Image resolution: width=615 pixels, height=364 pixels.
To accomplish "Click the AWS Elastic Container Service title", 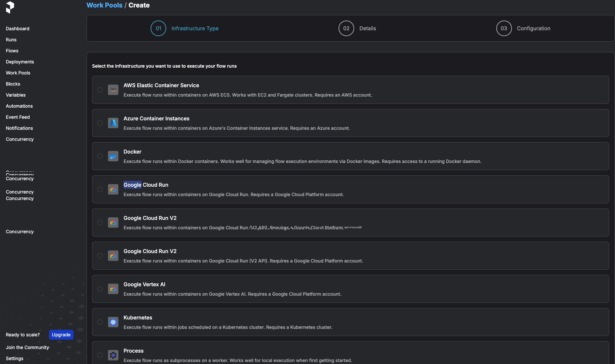I will [x=161, y=85].
